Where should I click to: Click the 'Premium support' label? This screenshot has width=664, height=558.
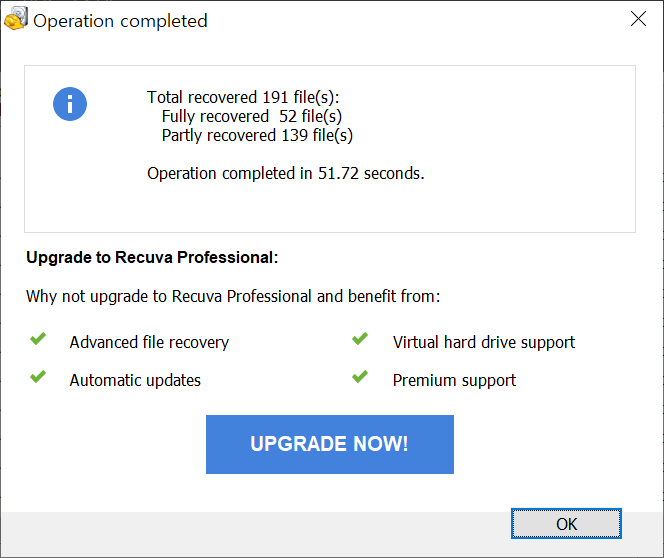pos(454,381)
